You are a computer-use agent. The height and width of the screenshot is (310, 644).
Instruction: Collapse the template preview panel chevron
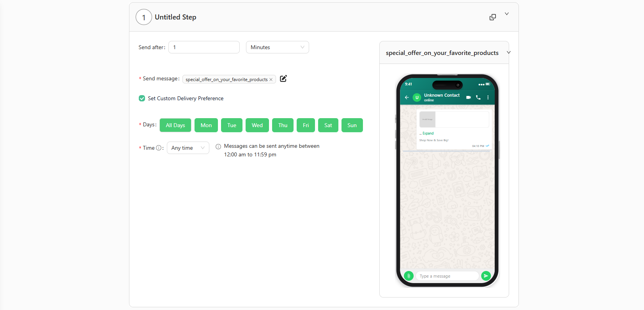(508, 53)
